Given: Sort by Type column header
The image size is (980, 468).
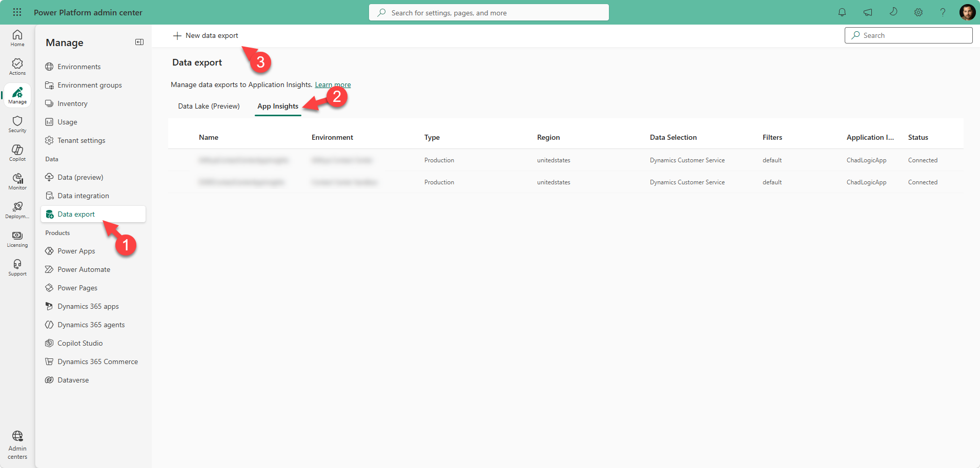Looking at the screenshot, I should [x=432, y=137].
